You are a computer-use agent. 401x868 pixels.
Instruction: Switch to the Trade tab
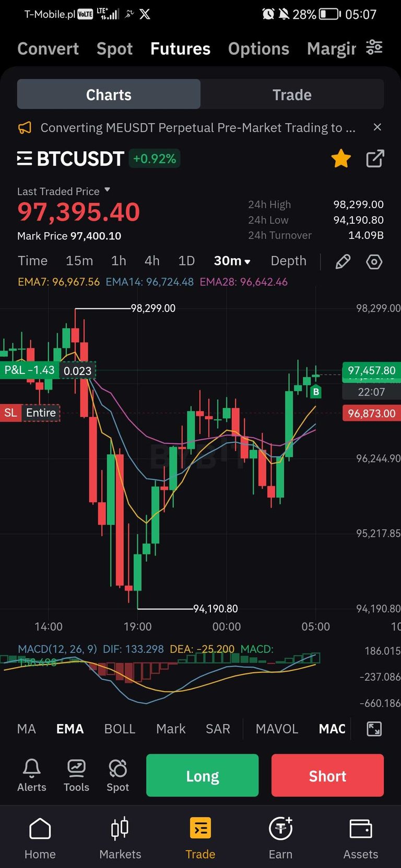tap(292, 94)
